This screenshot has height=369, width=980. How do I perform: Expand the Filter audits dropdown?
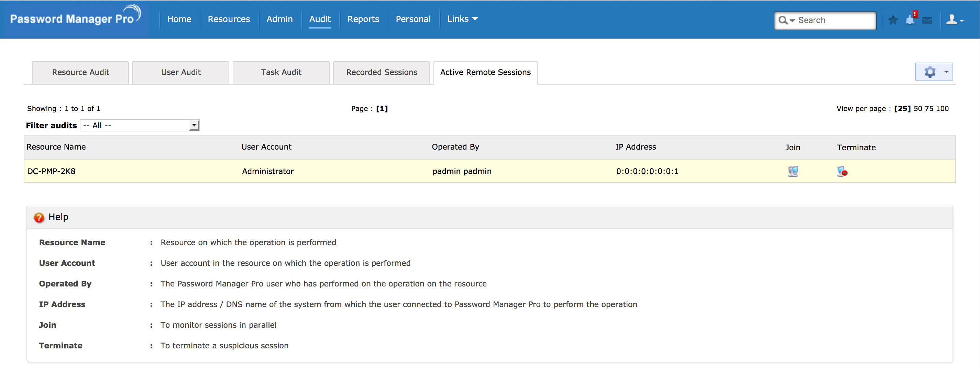194,125
